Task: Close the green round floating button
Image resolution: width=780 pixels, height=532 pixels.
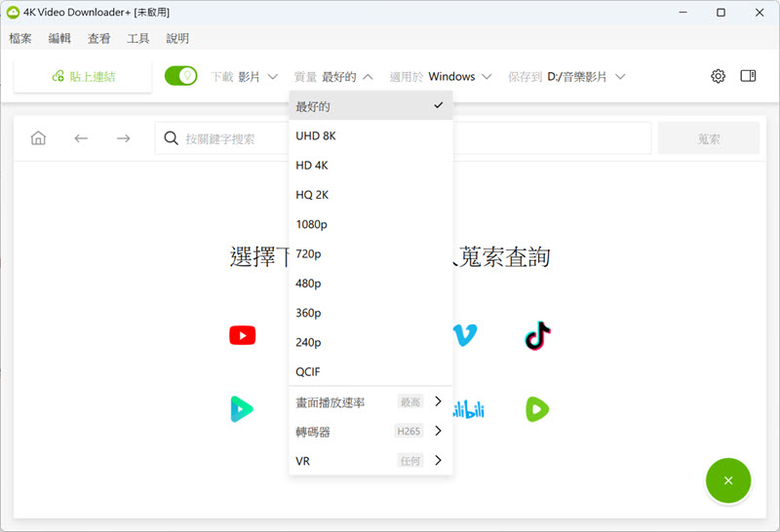Action: pos(728,480)
